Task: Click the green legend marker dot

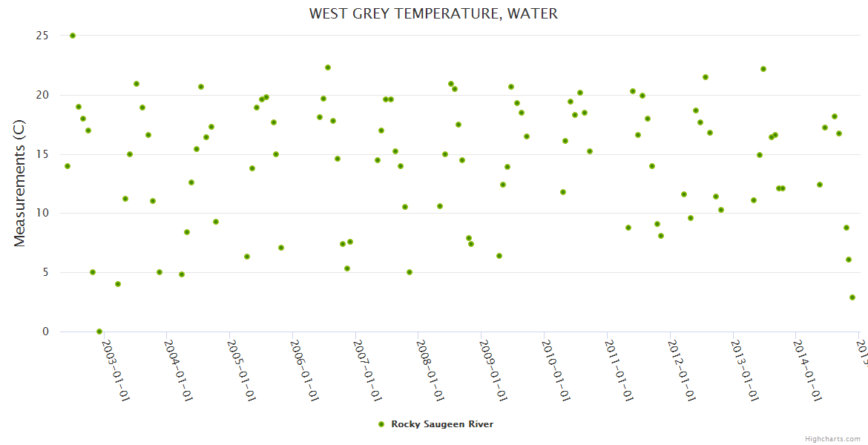Action: [x=381, y=424]
